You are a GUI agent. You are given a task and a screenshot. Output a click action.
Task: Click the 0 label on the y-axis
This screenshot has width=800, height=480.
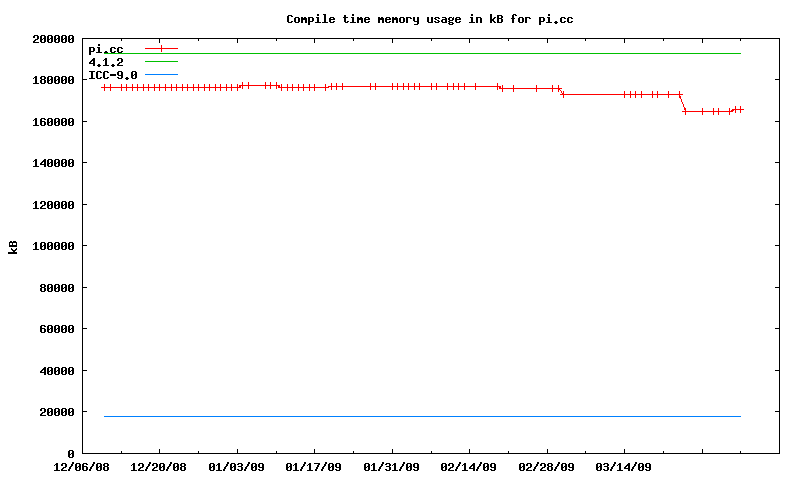(71, 454)
